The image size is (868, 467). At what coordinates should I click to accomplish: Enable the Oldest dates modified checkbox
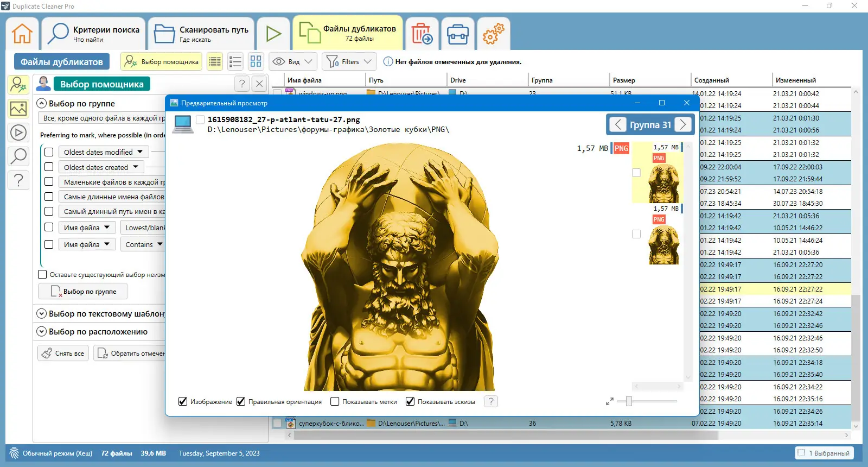tap(49, 152)
